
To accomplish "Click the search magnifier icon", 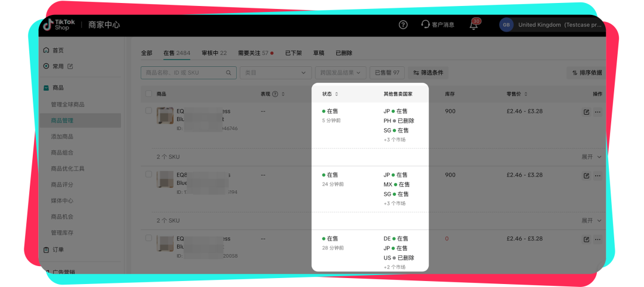I will [229, 73].
